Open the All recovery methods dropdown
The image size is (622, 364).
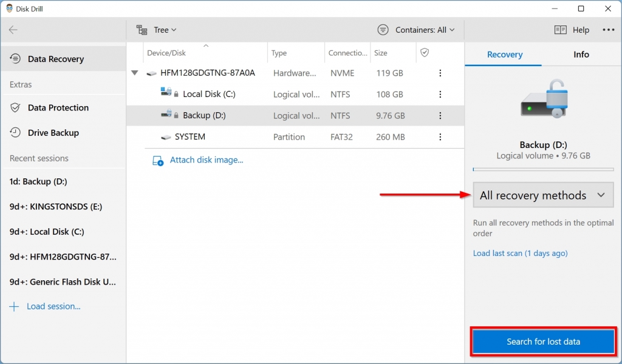point(542,195)
